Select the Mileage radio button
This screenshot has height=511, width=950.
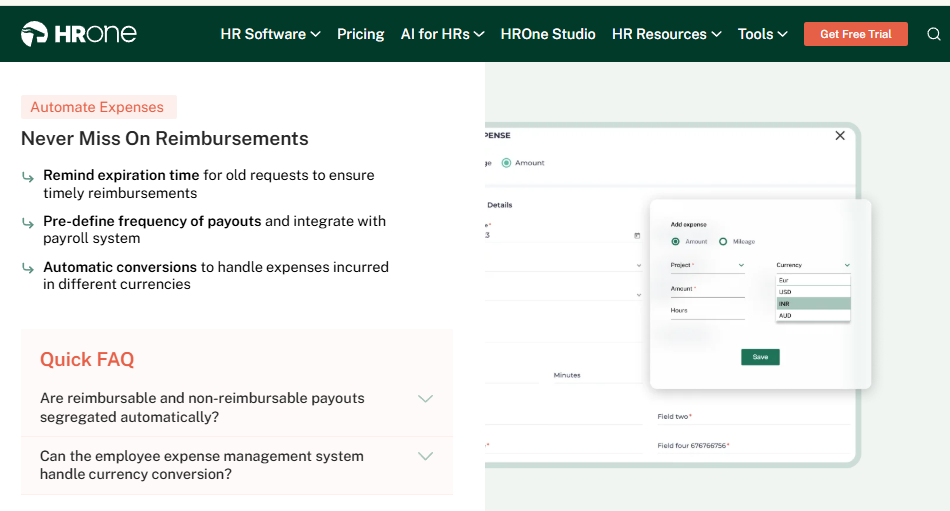(x=723, y=241)
